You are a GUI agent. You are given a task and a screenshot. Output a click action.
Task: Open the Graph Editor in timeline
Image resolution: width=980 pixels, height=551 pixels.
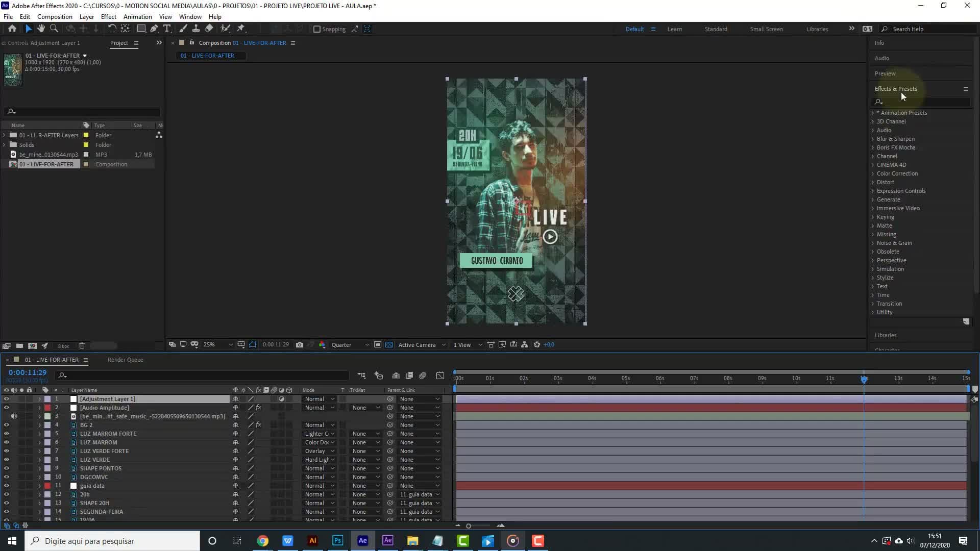[x=440, y=375]
